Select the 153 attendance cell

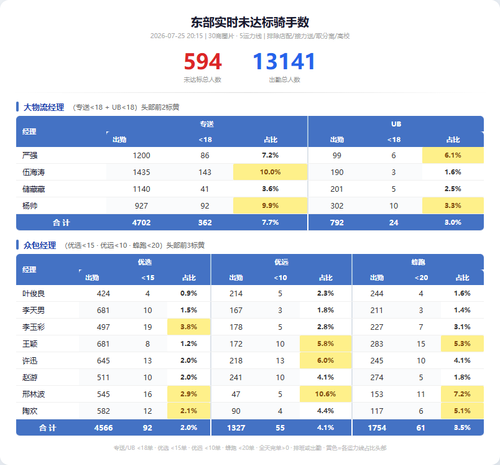click(x=377, y=394)
